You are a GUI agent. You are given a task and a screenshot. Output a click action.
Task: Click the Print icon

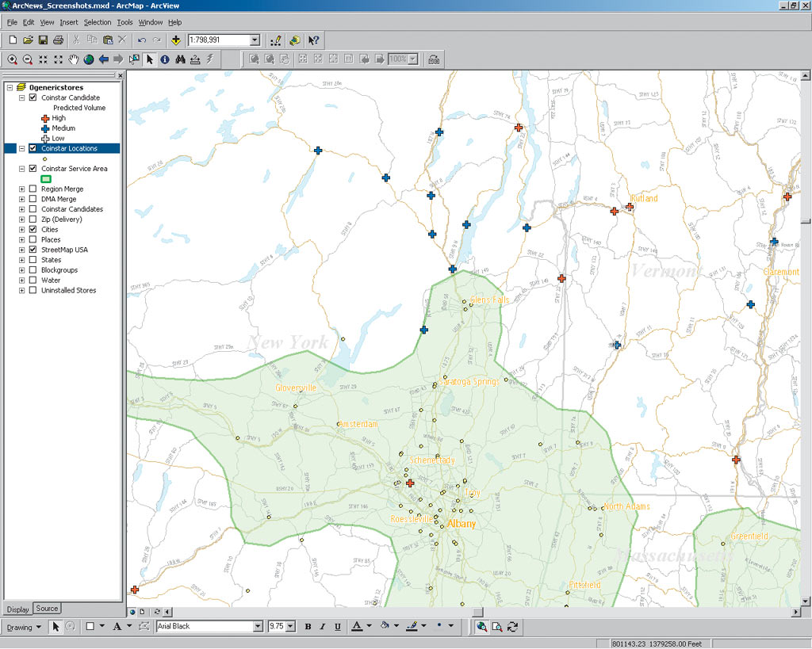[x=58, y=40]
